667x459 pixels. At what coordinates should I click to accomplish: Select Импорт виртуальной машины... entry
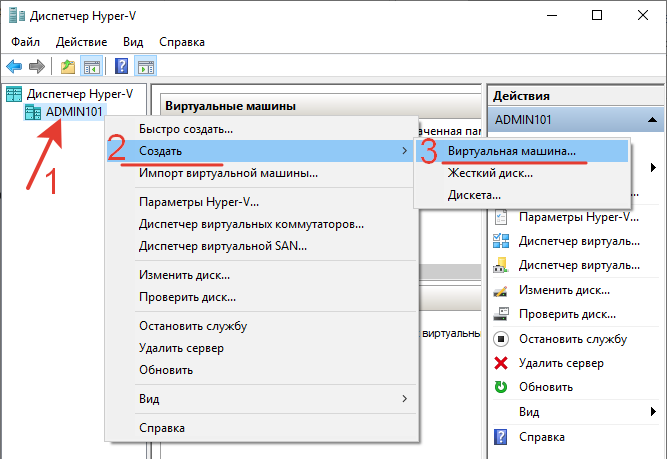228,173
